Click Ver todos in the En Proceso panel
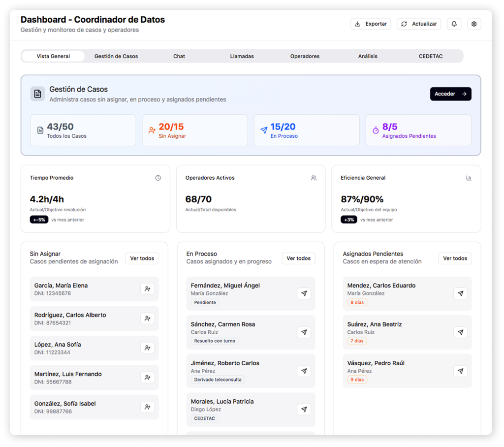 [299, 258]
